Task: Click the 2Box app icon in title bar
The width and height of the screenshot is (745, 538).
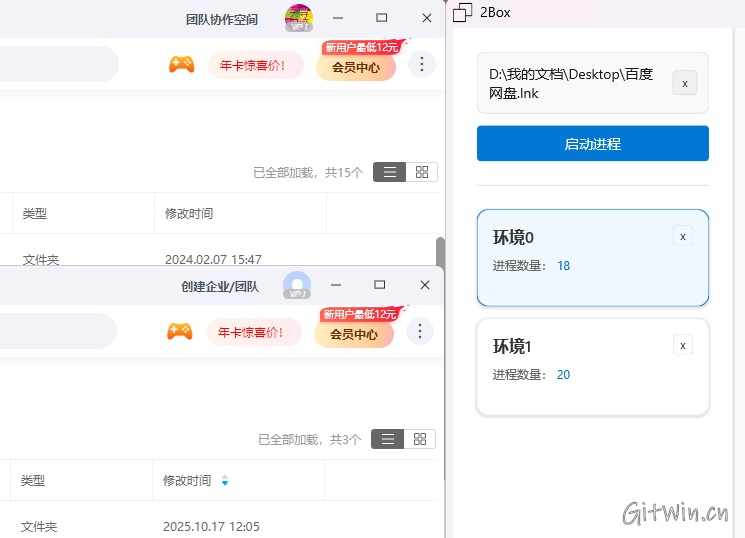Action: click(462, 13)
